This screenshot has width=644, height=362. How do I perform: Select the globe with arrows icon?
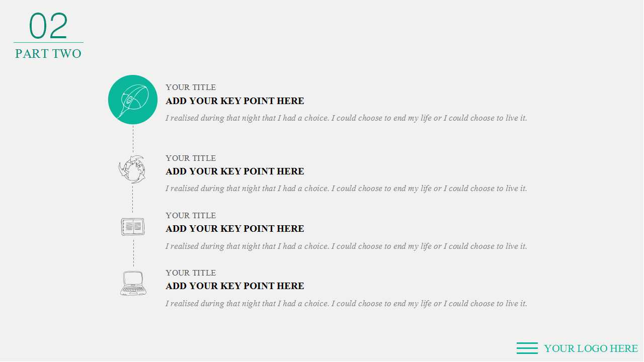132,169
